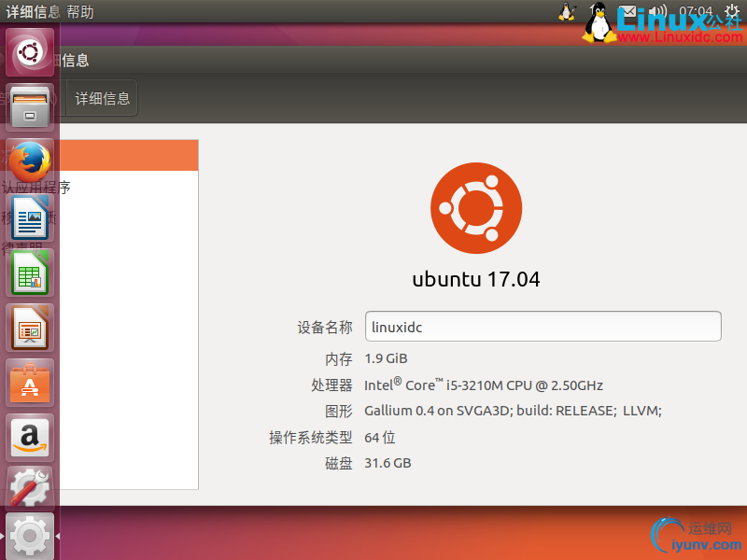
Task: Click the '图形' label
Action: point(339,411)
